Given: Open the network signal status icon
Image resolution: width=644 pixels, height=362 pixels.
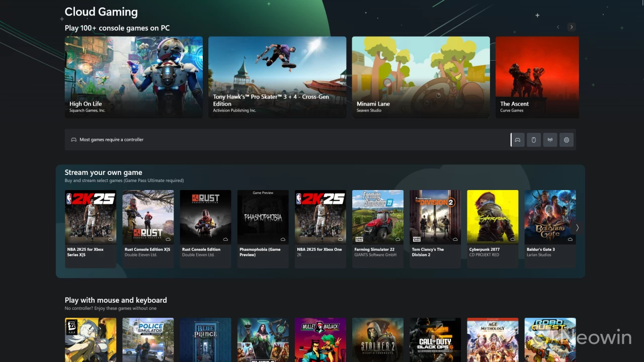Looking at the screenshot, I should pos(550,140).
